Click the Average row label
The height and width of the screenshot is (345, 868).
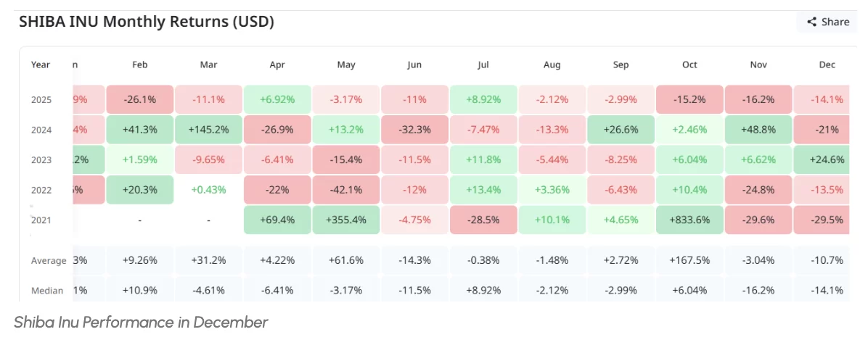49,260
